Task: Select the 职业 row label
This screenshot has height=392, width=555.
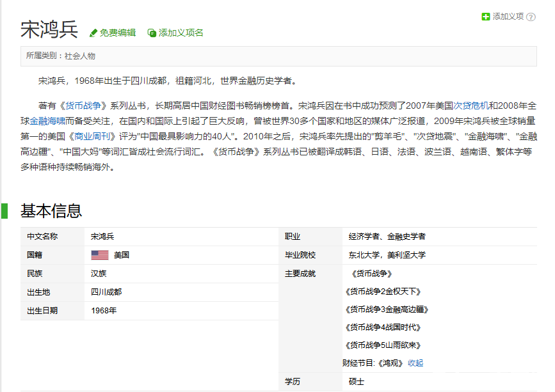Action: click(293, 237)
